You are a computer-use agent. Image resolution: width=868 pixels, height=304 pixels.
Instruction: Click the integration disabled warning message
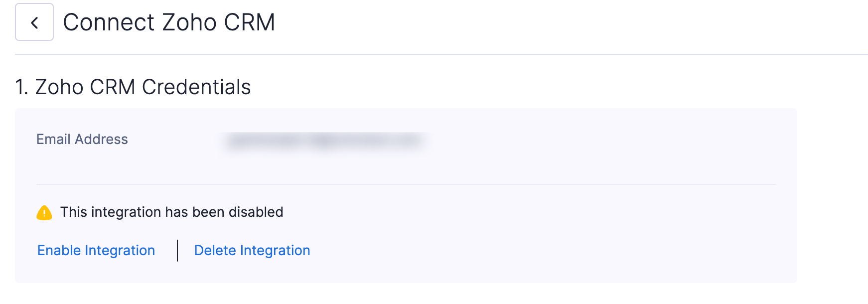point(172,212)
